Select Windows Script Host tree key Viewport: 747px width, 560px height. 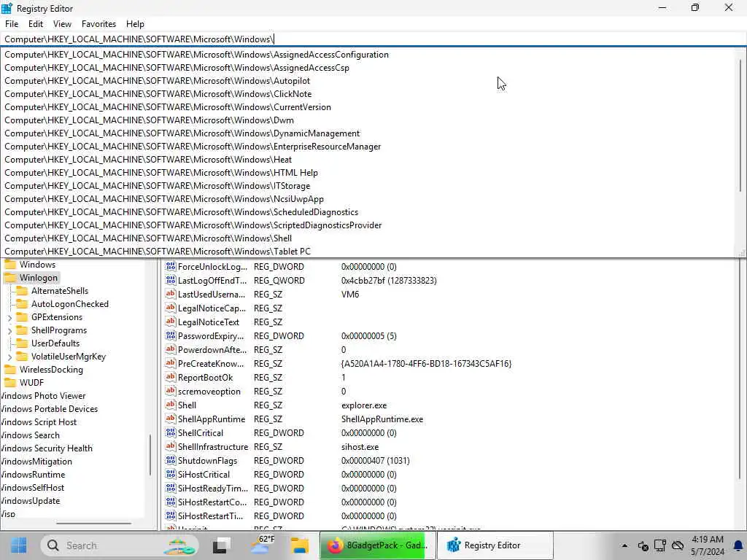pos(38,422)
